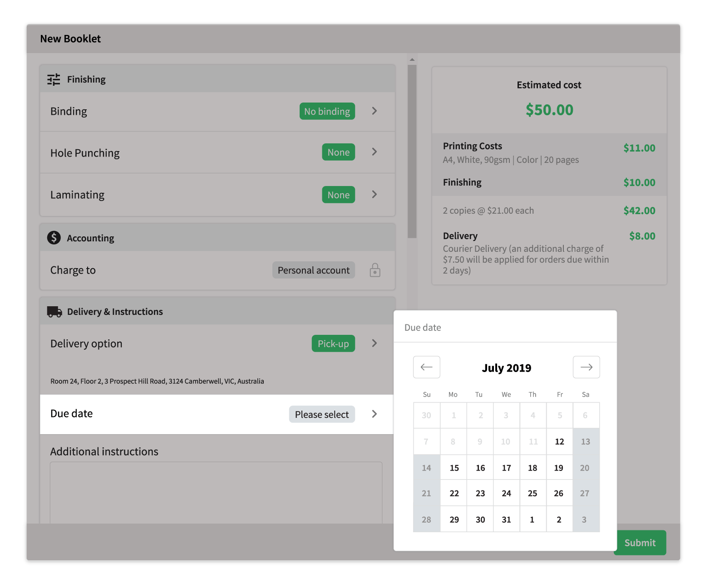
Task: Click the Hole Punching row label
Action: pos(85,153)
